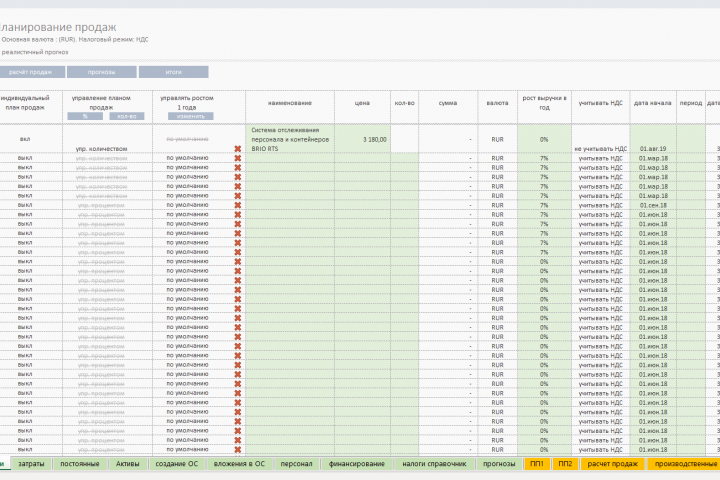Open the RUR currency cell in BRIO RTS row
Viewport: 720px width, 480px height.
pos(497,139)
